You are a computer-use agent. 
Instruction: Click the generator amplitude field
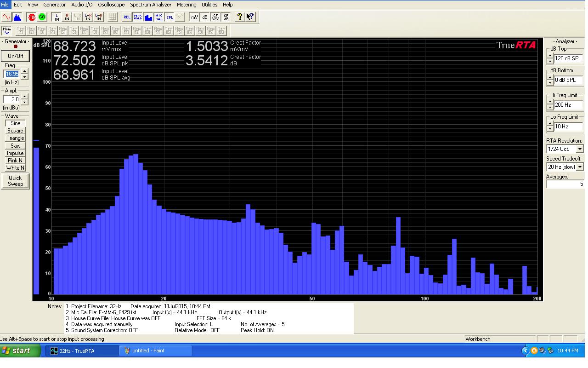(x=12, y=99)
